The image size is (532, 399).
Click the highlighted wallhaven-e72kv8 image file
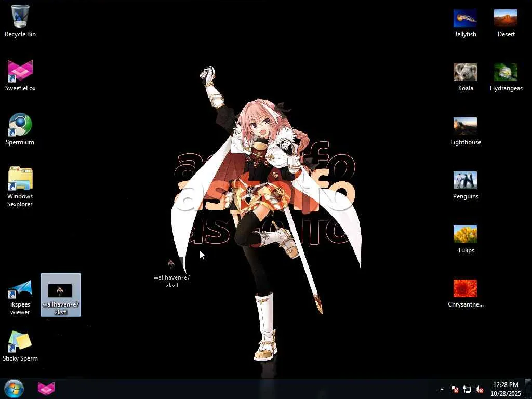click(61, 295)
